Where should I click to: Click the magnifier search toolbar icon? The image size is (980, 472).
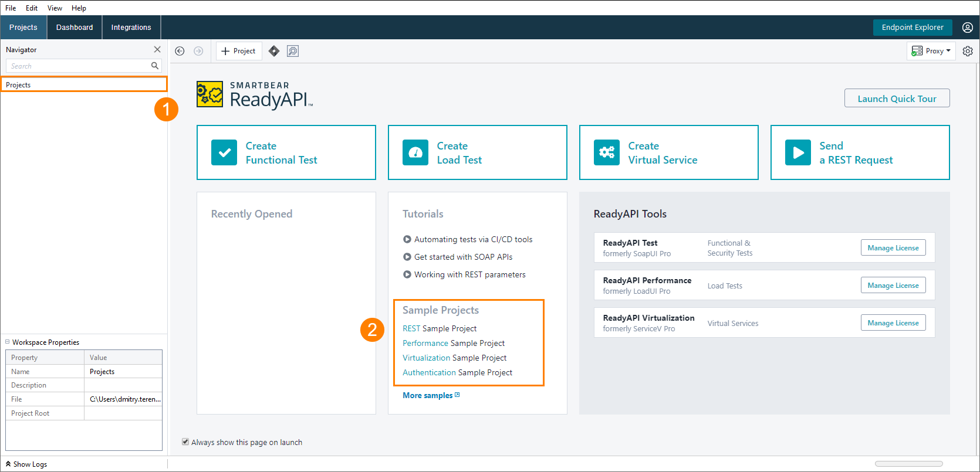click(x=293, y=51)
